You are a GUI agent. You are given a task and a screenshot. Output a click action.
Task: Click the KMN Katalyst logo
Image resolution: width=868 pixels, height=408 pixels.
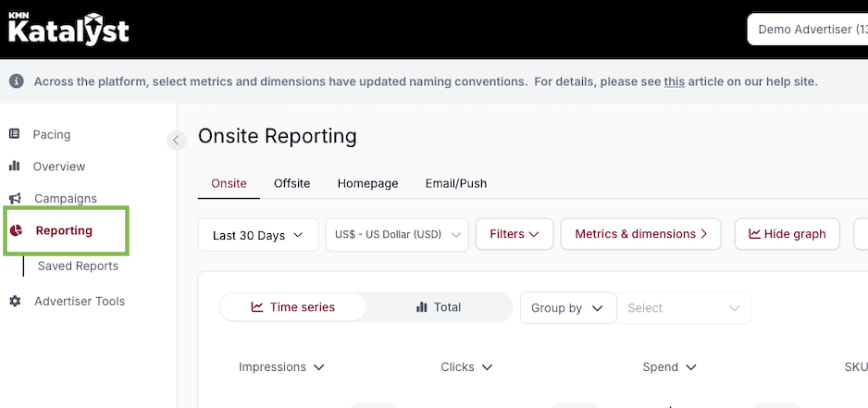(68, 29)
